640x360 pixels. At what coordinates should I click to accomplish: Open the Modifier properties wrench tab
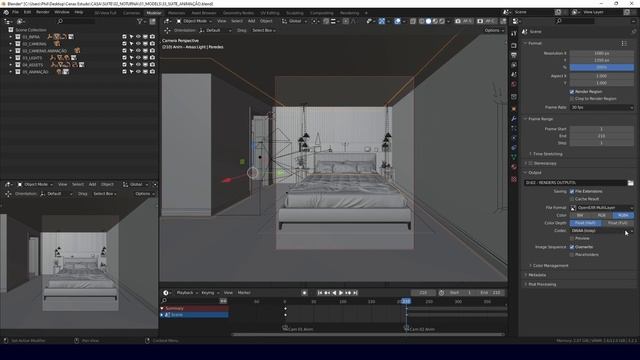point(514,118)
